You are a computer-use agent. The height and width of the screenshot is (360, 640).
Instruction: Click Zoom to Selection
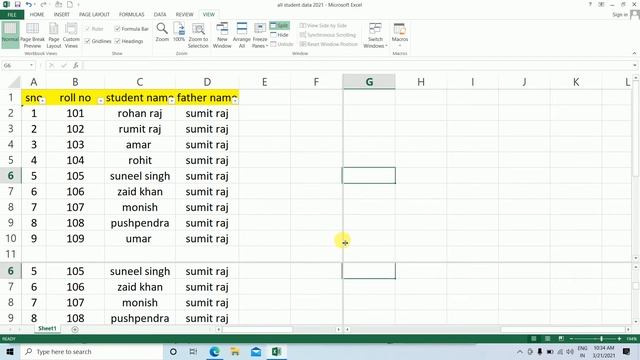[x=198, y=36]
